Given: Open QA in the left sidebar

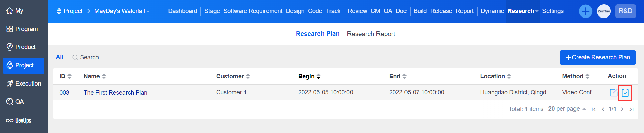Looking at the screenshot, I should [x=15, y=102].
